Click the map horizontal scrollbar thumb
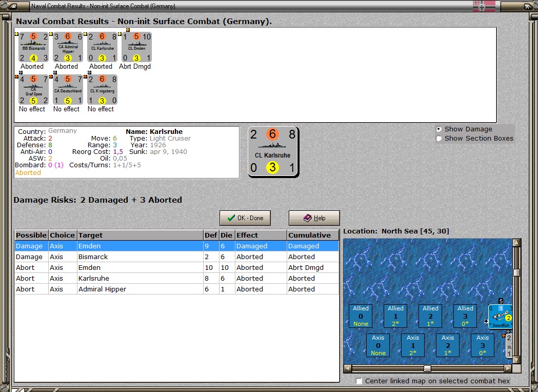 tap(427, 368)
